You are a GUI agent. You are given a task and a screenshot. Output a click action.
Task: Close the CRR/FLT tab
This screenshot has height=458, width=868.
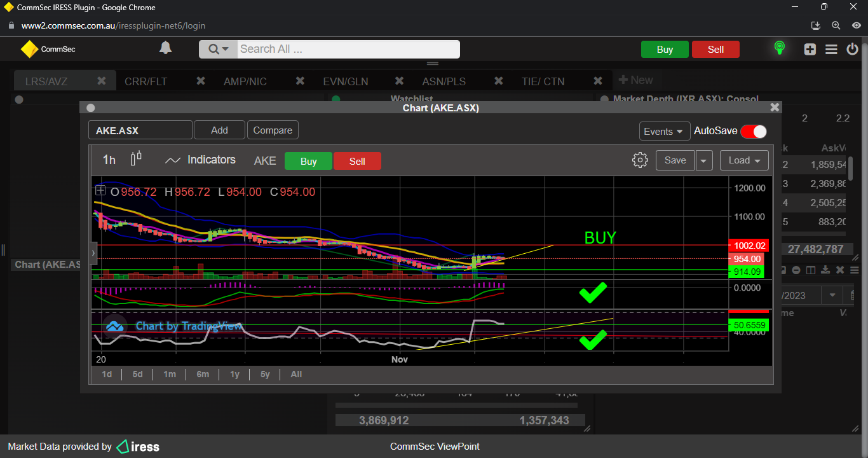(x=201, y=81)
